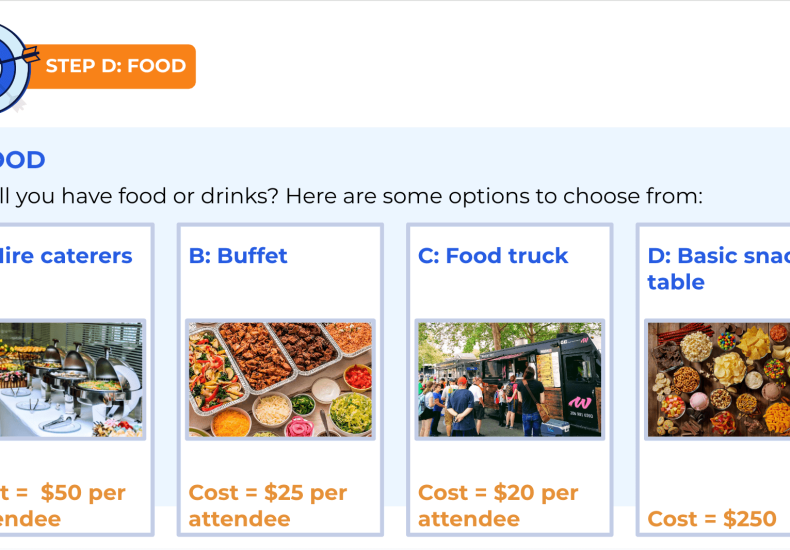Click the Hire caterers heading
This screenshot has width=790, height=550.
tap(65, 256)
